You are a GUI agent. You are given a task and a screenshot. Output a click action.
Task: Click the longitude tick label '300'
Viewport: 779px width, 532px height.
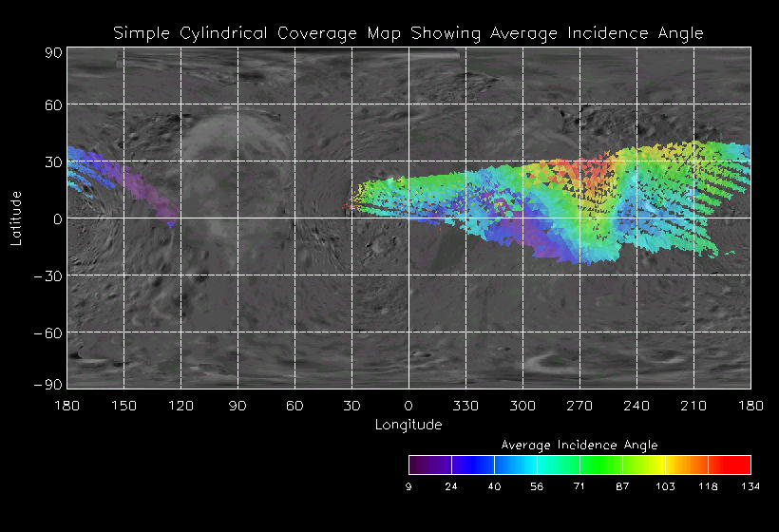522,406
